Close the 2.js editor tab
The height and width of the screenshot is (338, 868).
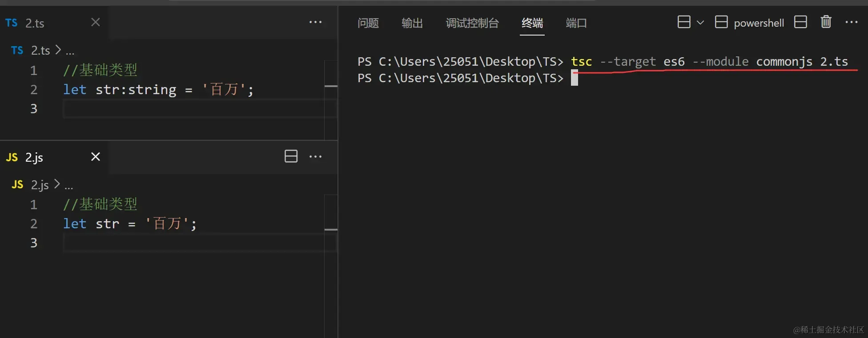click(95, 157)
